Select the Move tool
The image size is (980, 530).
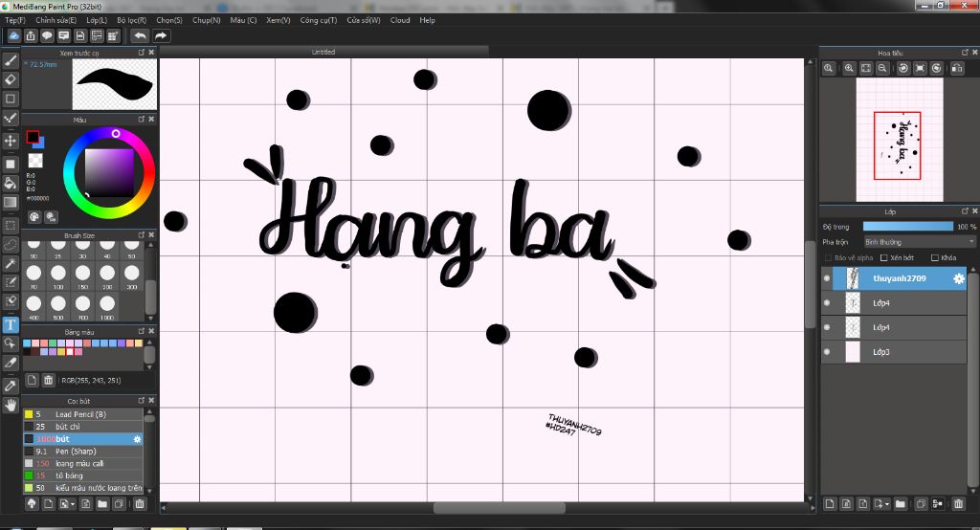pyautogui.click(x=11, y=141)
